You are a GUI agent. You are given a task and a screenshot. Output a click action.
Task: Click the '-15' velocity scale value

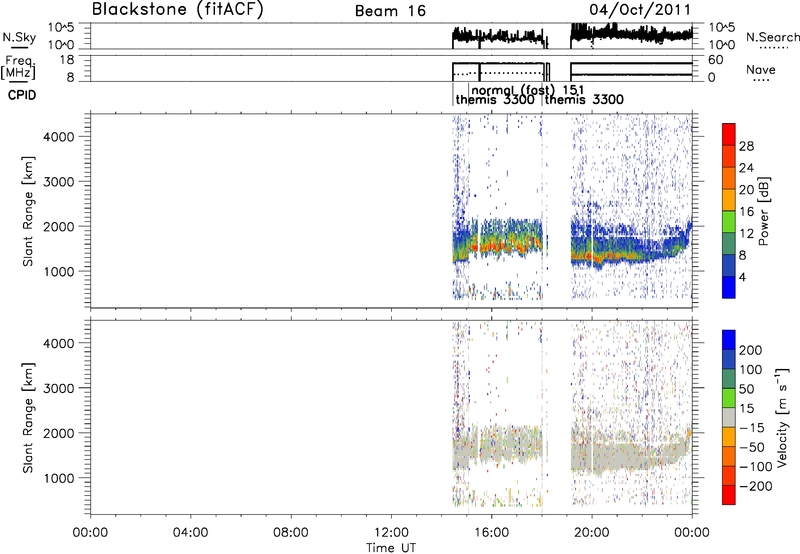(x=752, y=428)
